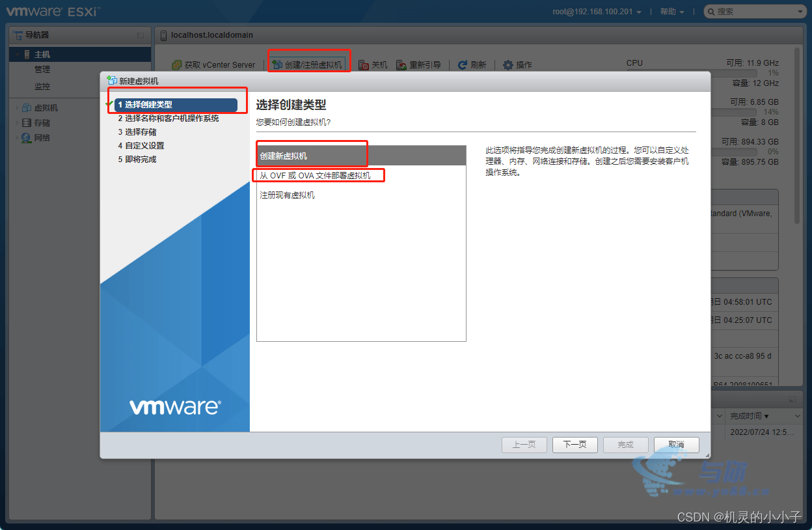
Task: Select the 创建新虚拟机 option
Action: [361, 156]
